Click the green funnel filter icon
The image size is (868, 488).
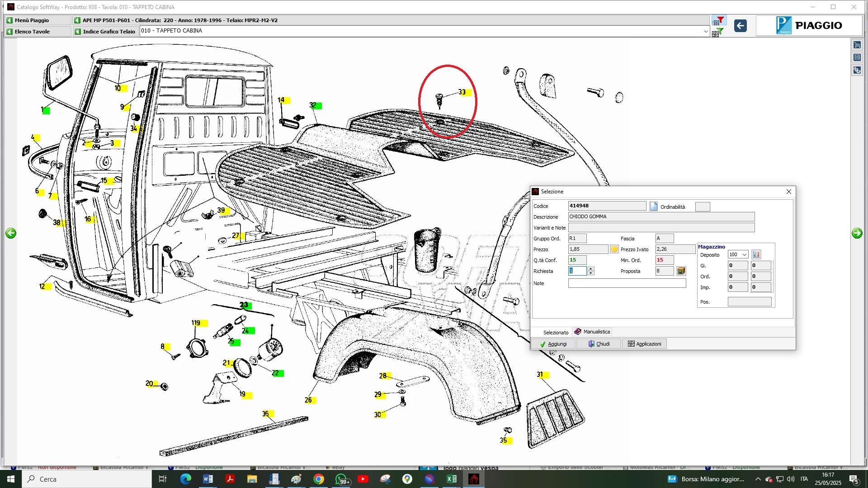coord(718,33)
